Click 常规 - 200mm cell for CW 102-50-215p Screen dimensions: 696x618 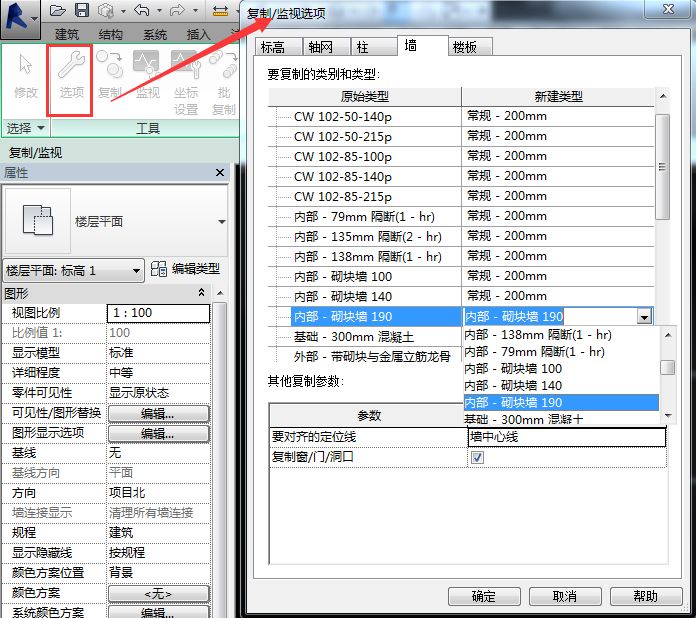click(x=558, y=136)
